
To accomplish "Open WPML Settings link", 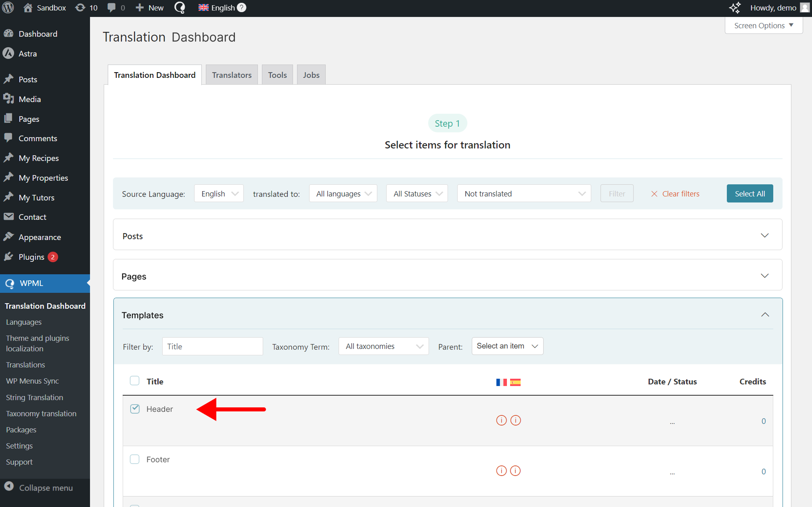I will pos(19,446).
